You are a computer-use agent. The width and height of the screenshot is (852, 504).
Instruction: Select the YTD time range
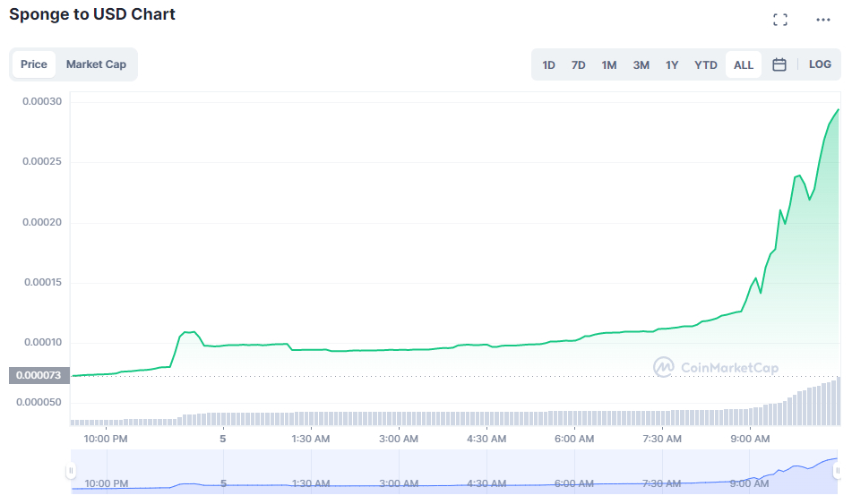click(x=705, y=65)
